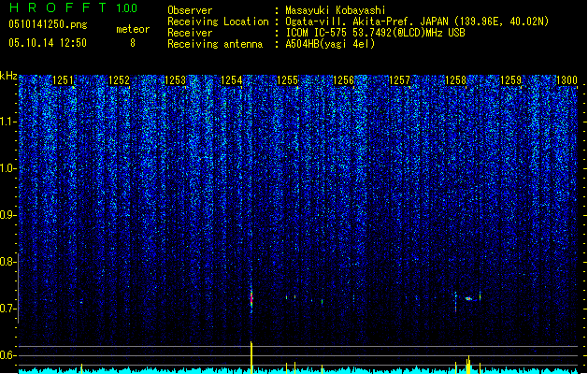Click the red meteor echo near 1254
This screenshot has height=374, width=588.
pyautogui.click(x=251, y=298)
